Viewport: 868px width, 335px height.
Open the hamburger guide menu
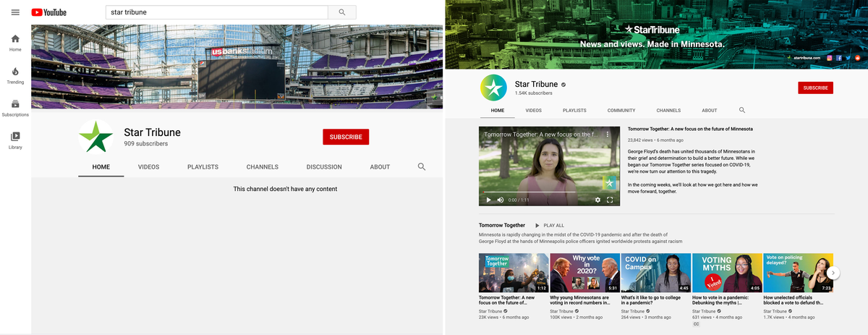(x=15, y=12)
